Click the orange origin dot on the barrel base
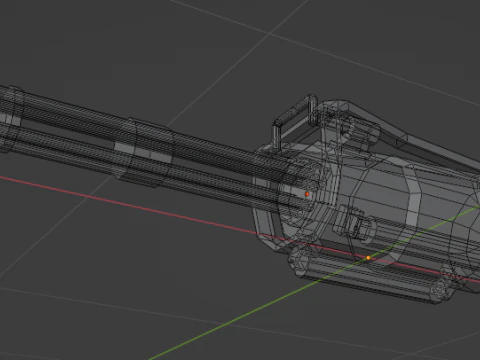The width and height of the screenshot is (480, 360). point(307,194)
